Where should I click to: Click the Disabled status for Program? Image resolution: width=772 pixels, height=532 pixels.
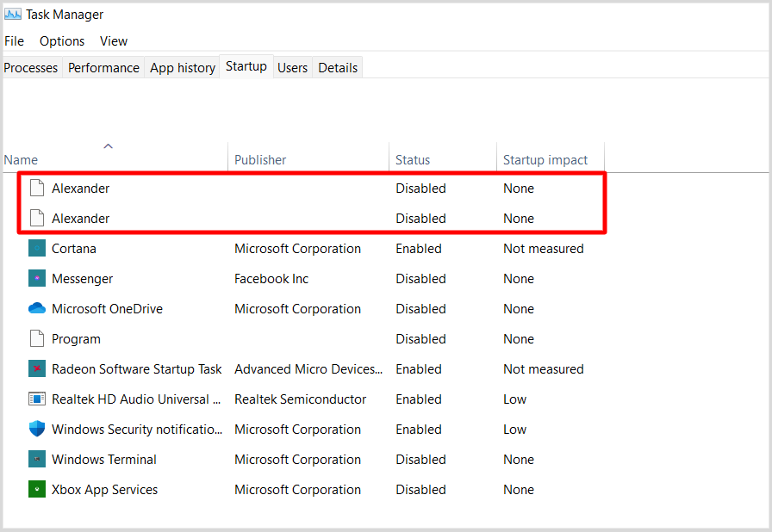(421, 339)
